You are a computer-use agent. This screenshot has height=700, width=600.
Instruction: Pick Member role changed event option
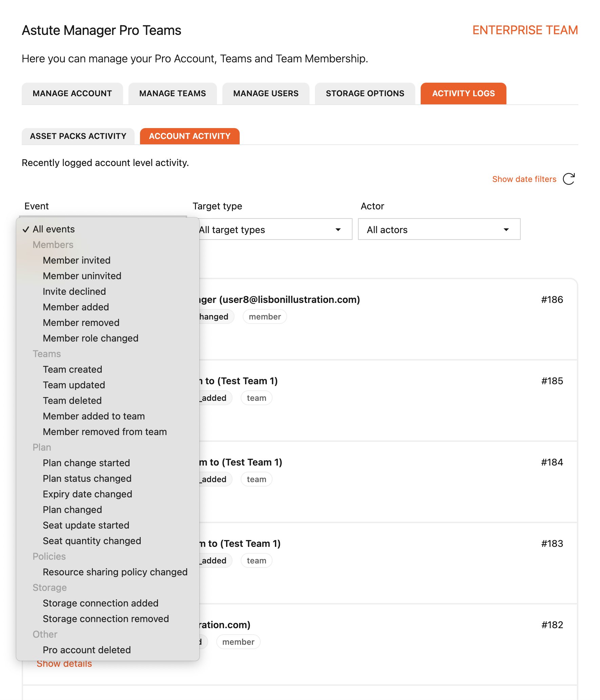coord(91,338)
